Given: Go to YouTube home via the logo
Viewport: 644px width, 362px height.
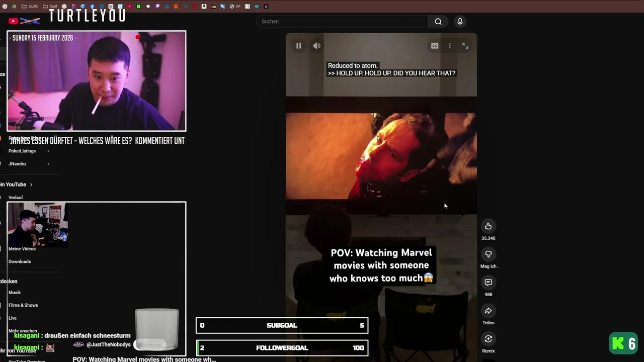Looking at the screenshot, I should pyautogui.click(x=24, y=21).
